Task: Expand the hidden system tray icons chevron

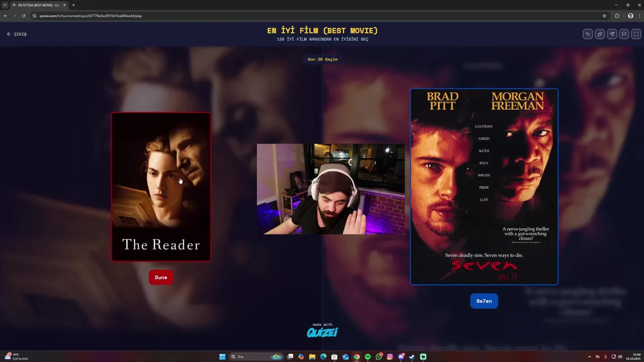Action: click(x=589, y=356)
